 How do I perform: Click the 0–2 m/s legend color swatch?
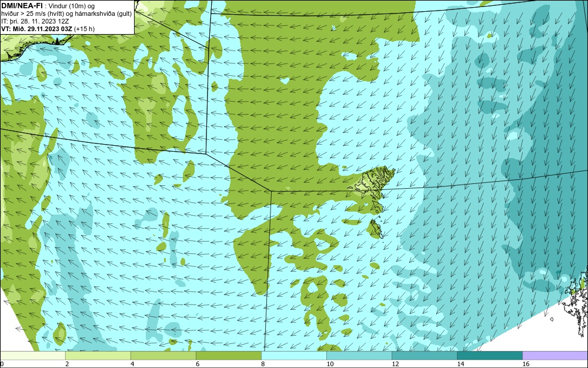click(33, 355)
